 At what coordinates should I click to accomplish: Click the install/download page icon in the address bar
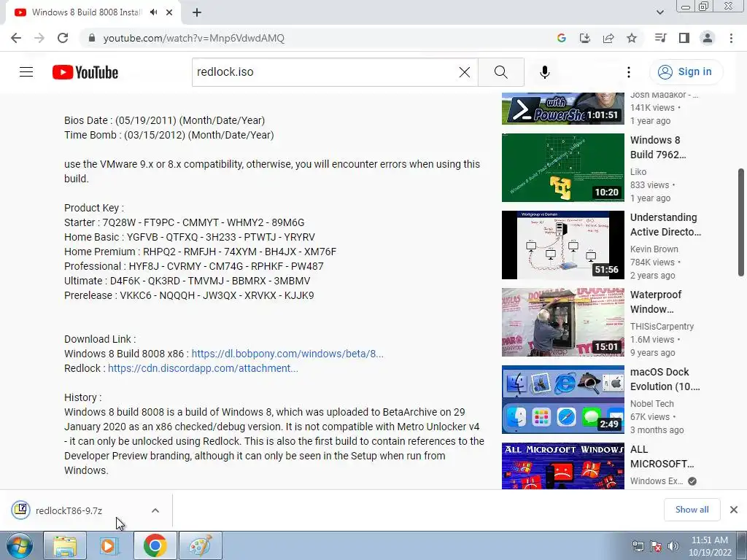584,38
